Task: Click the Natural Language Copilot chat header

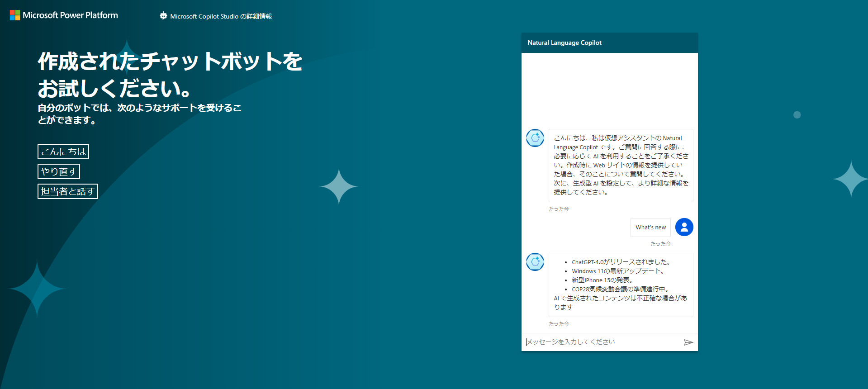Action: coord(610,43)
